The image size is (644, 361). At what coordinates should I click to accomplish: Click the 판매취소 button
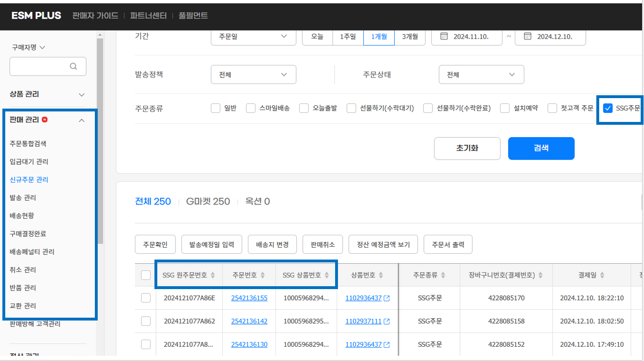(323, 245)
